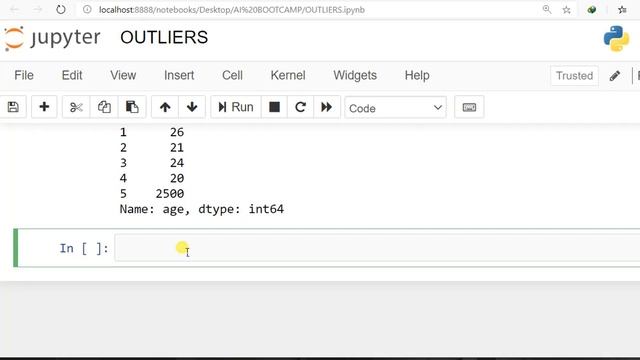The image size is (640, 360).
Task: Open the Edit menu
Action: pyautogui.click(x=72, y=75)
